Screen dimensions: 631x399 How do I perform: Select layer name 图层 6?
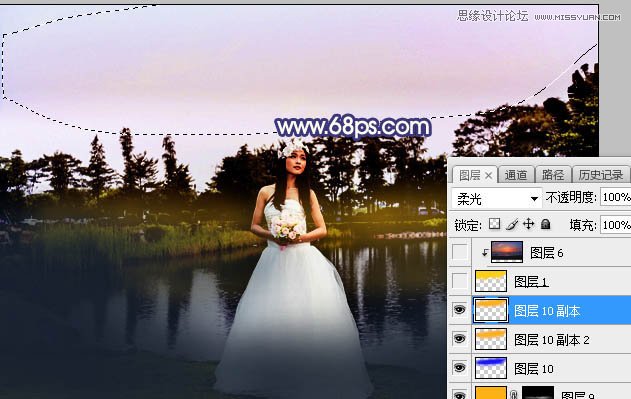click(x=546, y=253)
